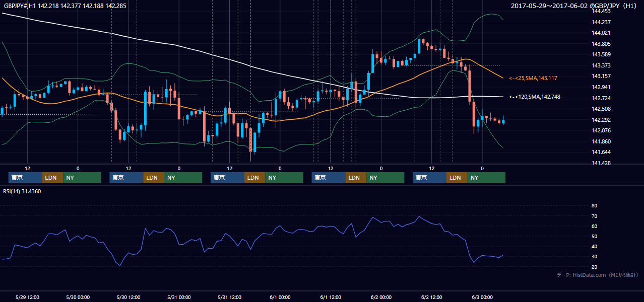
Task: Click RSI scale level 60
Action: coord(594,226)
